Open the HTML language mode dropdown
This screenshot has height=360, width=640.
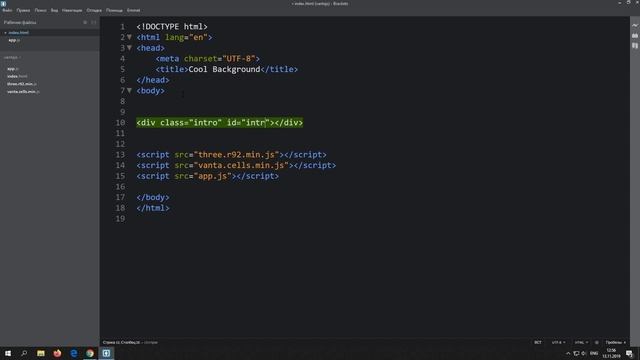click(581, 342)
